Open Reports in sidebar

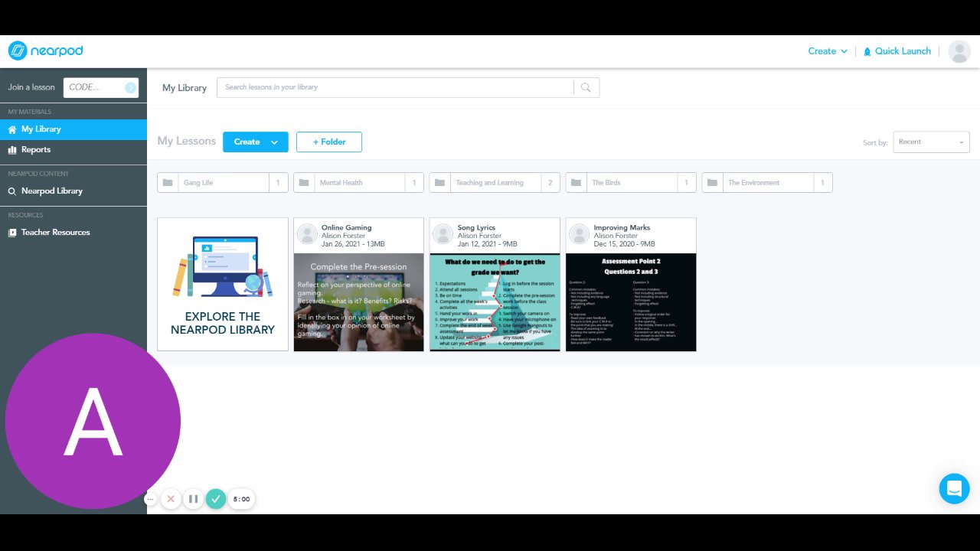click(73, 150)
